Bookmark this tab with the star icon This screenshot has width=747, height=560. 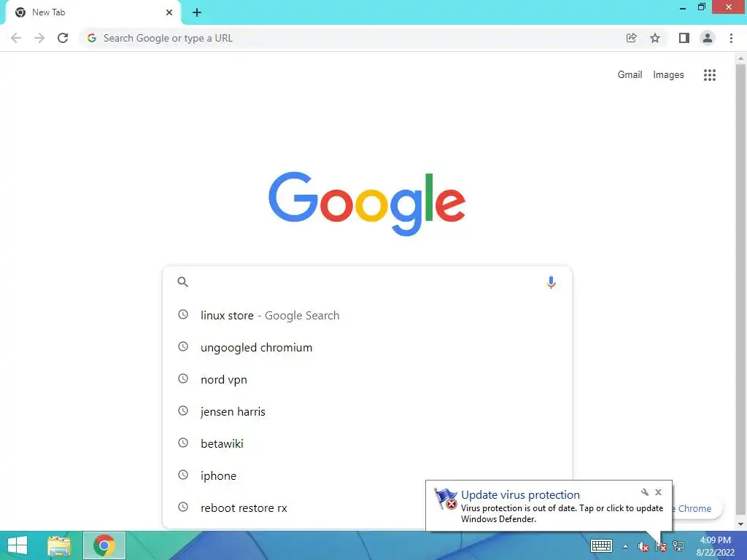tap(655, 38)
